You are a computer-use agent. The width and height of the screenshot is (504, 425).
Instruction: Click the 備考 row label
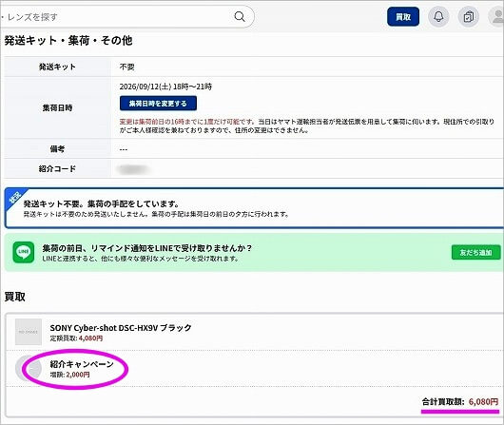click(x=57, y=149)
